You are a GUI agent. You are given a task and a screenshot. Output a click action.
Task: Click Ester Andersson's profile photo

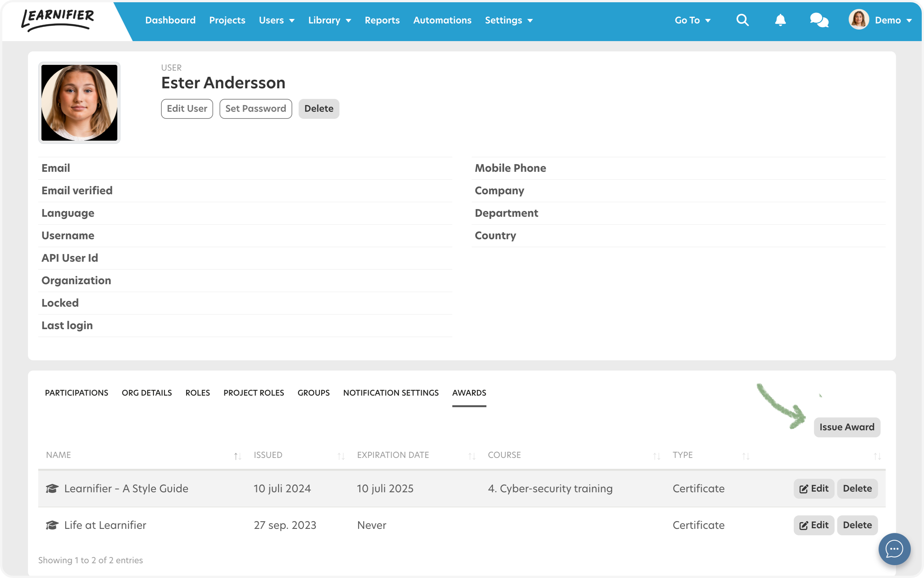coord(79,102)
